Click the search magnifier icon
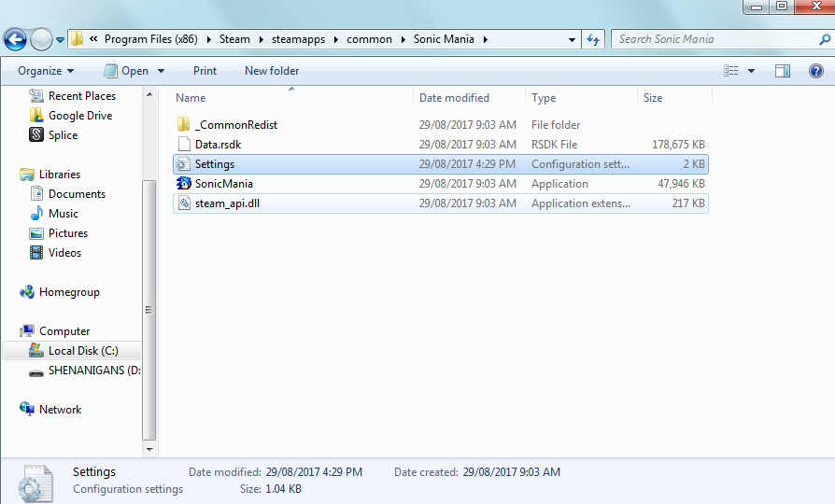 pyautogui.click(x=825, y=39)
